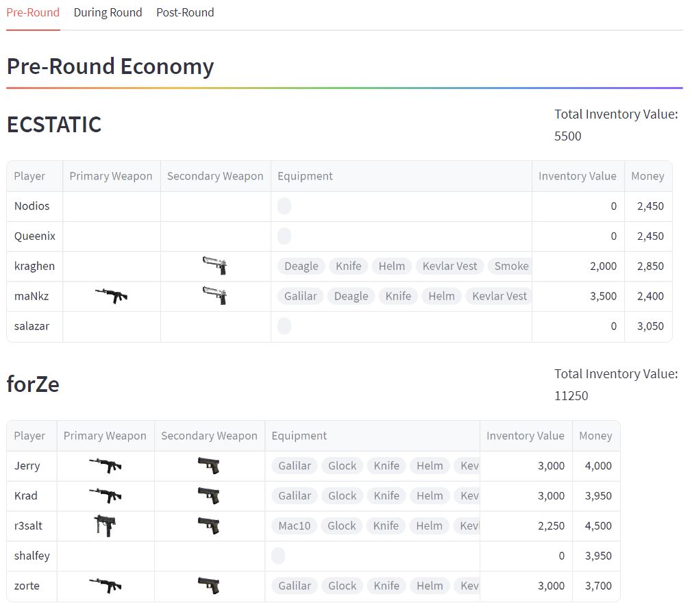Open the Post-Round tab
Image resolution: width=692 pixels, height=616 pixels.
click(185, 12)
